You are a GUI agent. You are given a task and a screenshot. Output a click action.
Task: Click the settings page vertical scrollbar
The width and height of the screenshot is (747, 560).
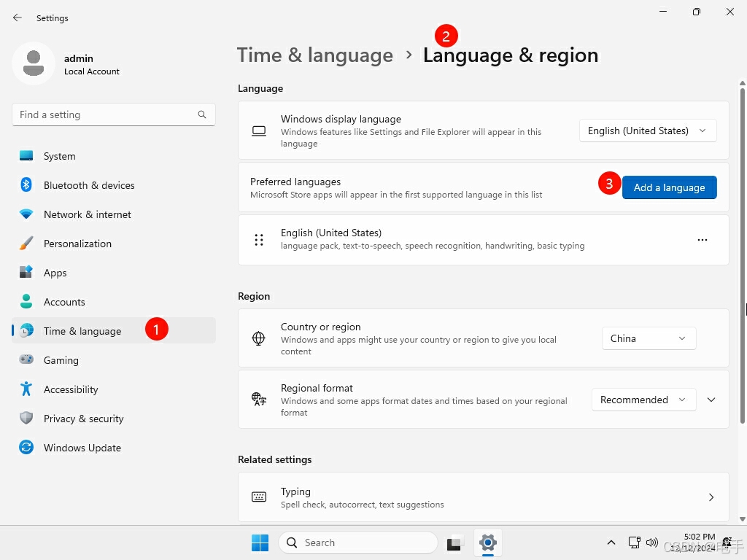point(742,256)
